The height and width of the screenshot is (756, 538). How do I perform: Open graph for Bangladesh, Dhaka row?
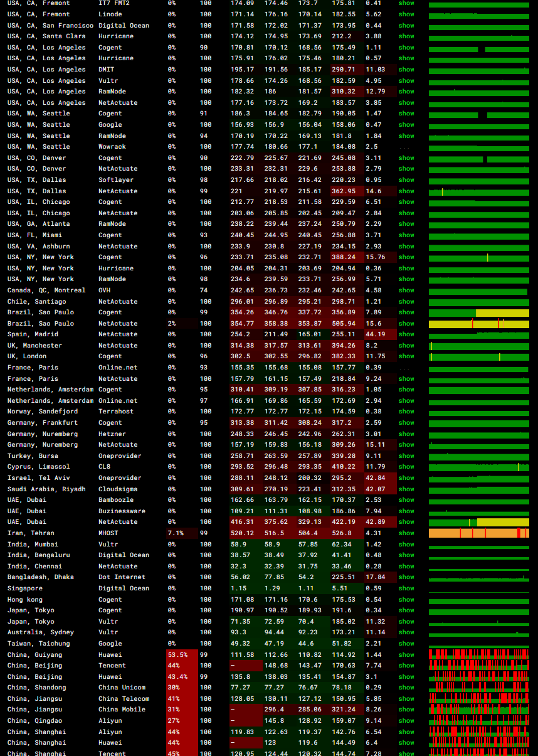click(x=479, y=577)
